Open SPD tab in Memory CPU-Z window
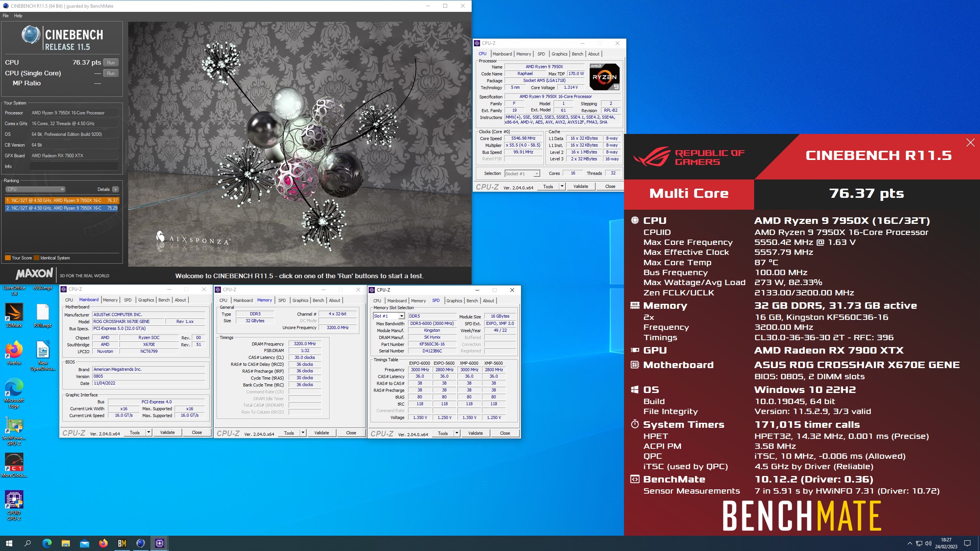This screenshot has height=551, width=980. [x=282, y=300]
